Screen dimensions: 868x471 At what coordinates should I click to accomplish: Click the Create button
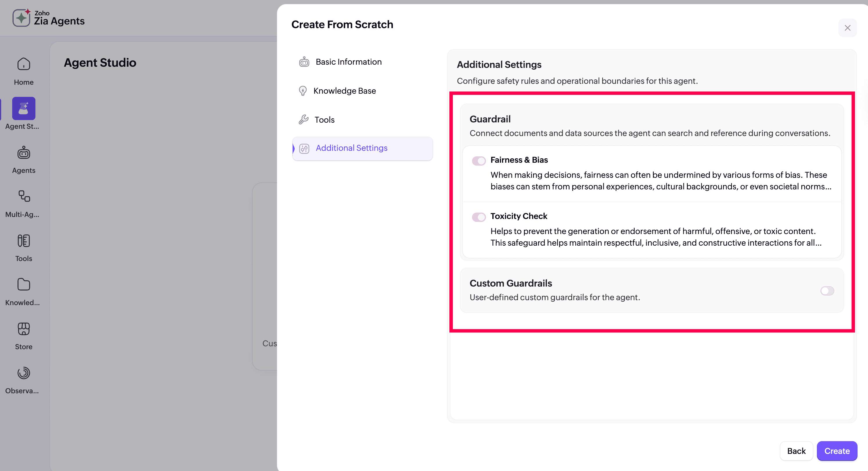coord(837,451)
